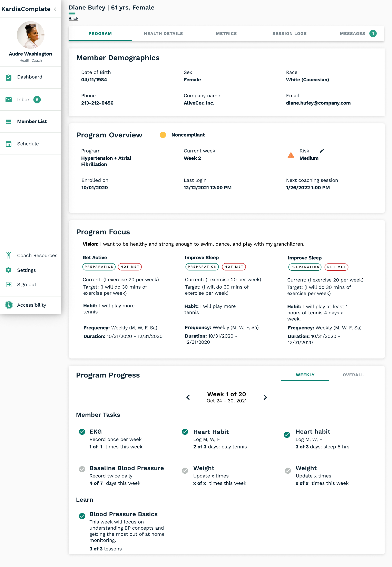Click the Sign out icon
The height and width of the screenshot is (567, 392).
(x=9, y=285)
